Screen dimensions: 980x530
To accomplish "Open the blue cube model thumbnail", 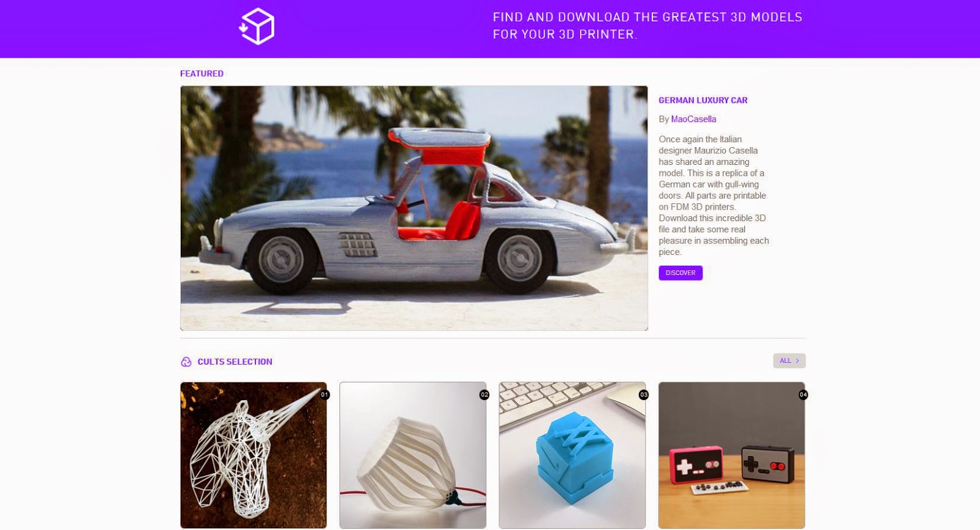I will click(x=572, y=455).
